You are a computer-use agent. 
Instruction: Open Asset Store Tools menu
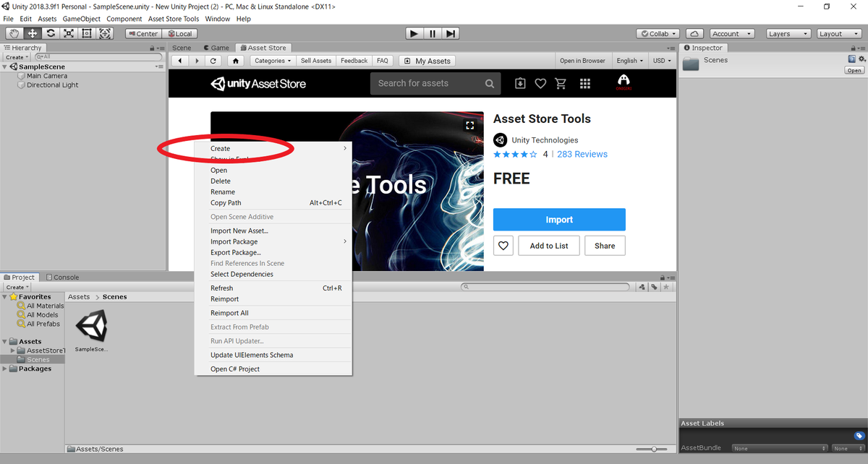click(x=174, y=19)
